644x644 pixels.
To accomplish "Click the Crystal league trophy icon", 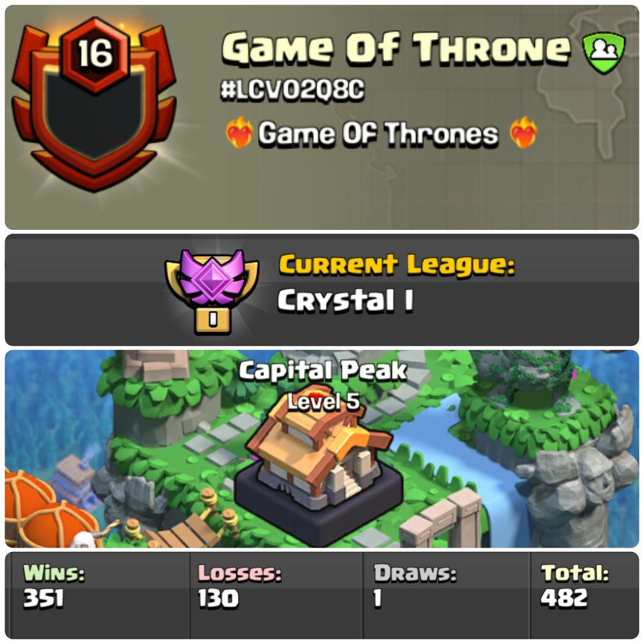I will pyautogui.click(x=212, y=291).
